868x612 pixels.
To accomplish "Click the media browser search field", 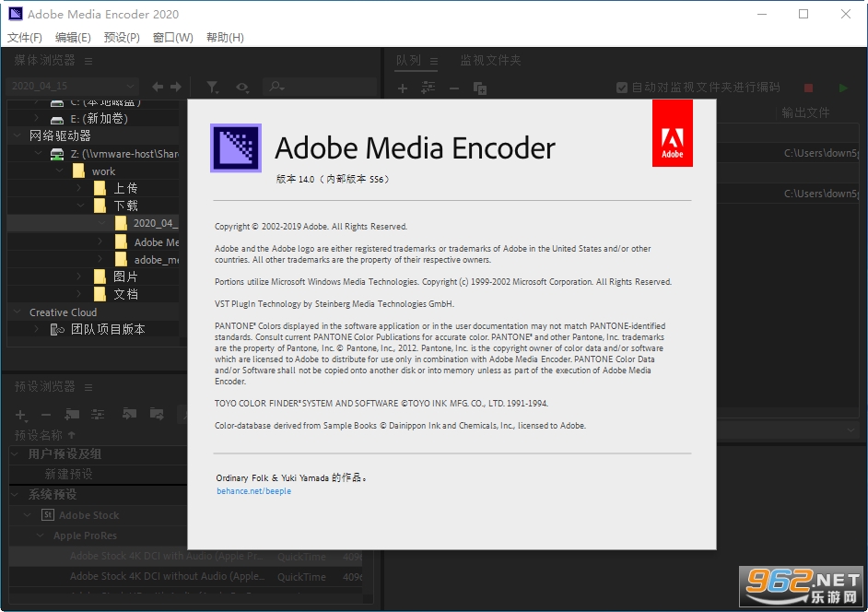I will click(x=321, y=87).
